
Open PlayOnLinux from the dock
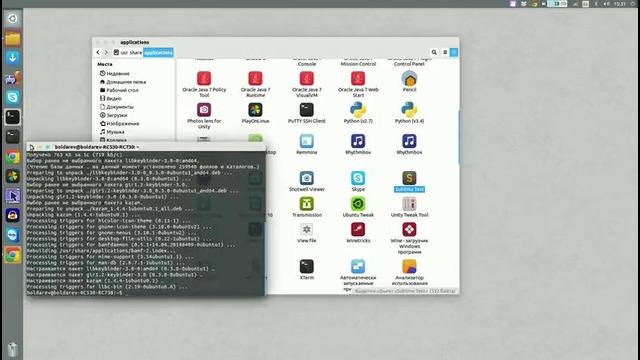(x=12, y=176)
